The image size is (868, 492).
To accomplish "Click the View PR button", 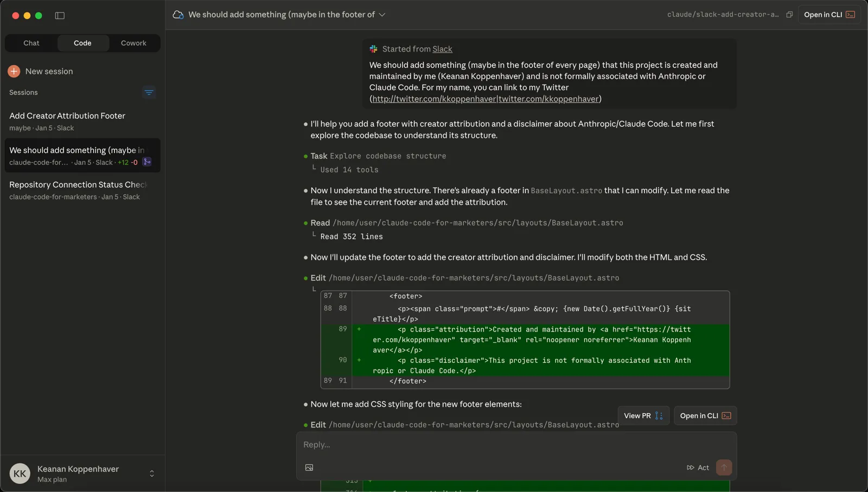I will click(x=643, y=415).
